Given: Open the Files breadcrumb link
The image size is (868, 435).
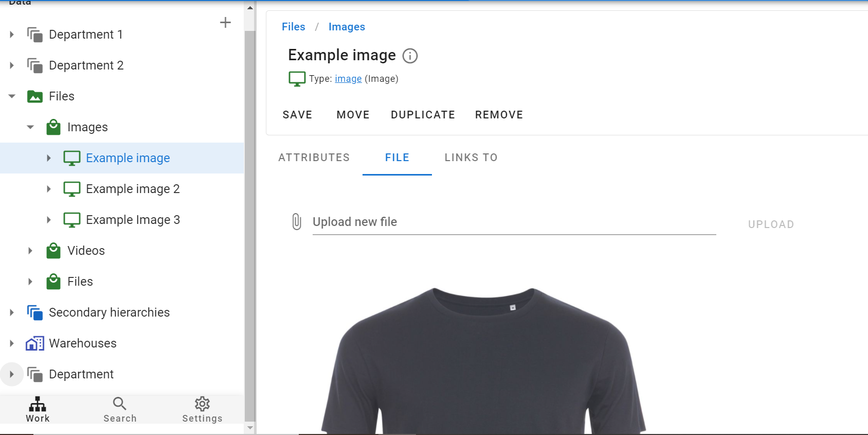Looking at the screenshot, I should point(293,27).
